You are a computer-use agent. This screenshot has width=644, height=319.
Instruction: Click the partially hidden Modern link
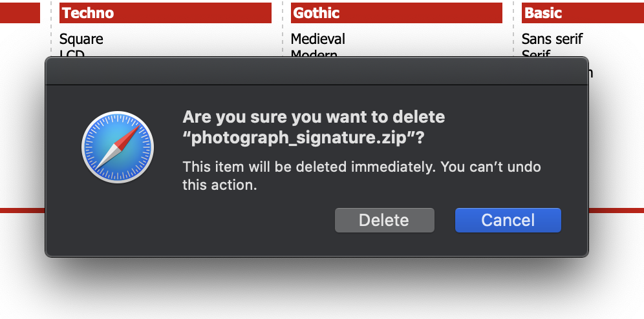[x=314, y=53]
